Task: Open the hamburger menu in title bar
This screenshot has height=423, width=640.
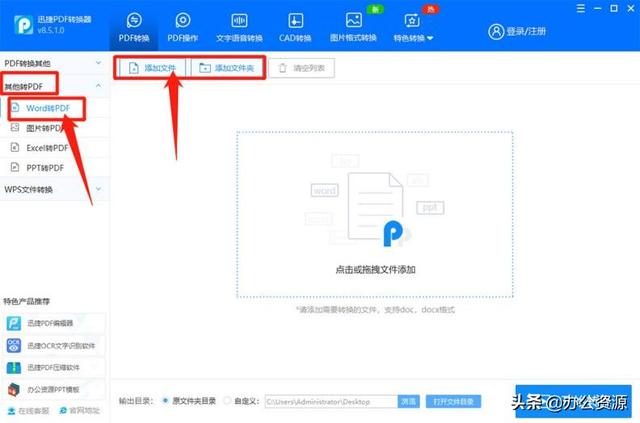Action: point(580,8)
